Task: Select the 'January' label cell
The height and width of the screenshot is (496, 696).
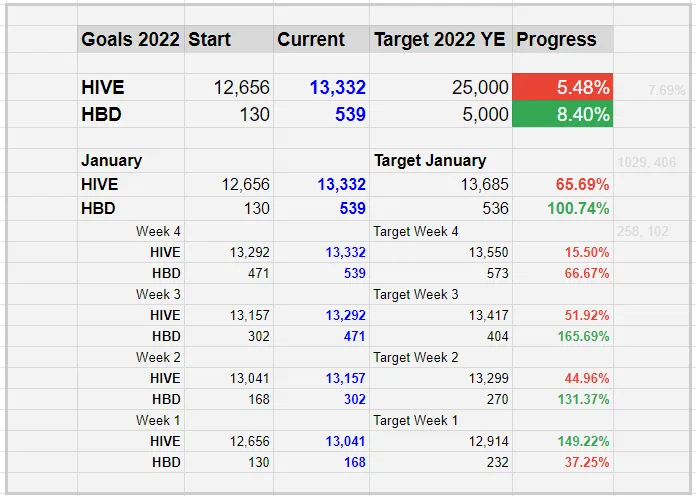Action: 131,160
